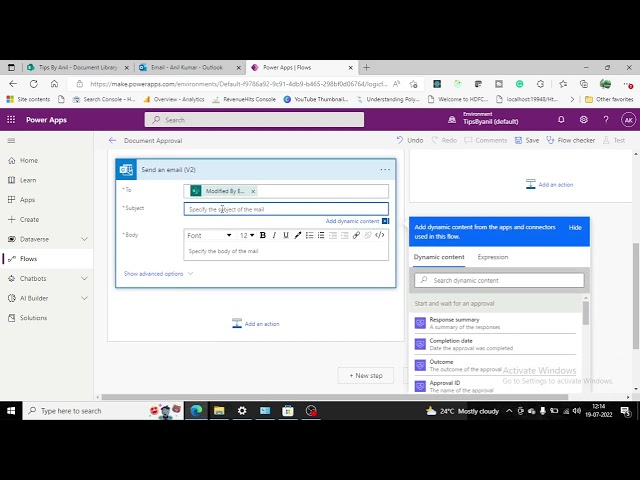
Task: Open Power Apps settings gear
Action: point(584,120)
